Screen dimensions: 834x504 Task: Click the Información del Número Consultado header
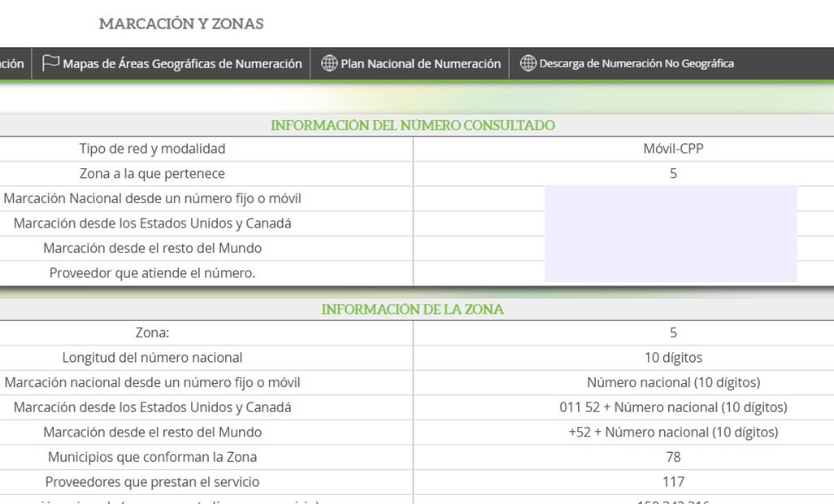pos(412,125)
